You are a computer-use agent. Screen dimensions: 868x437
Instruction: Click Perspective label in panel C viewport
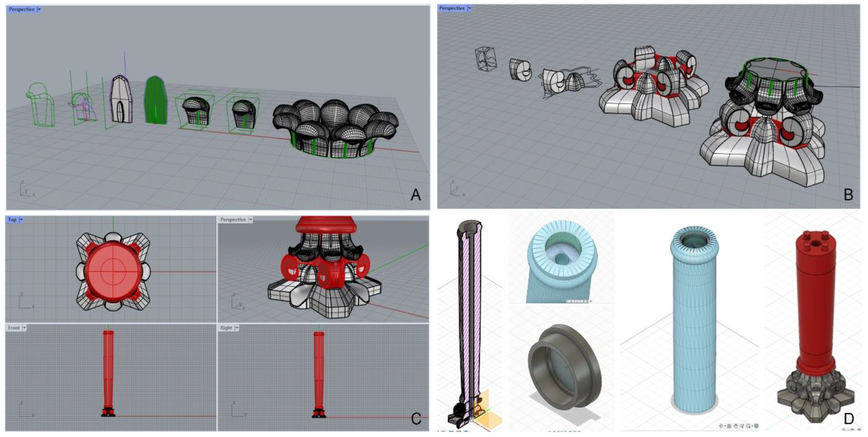pos(233,219)
